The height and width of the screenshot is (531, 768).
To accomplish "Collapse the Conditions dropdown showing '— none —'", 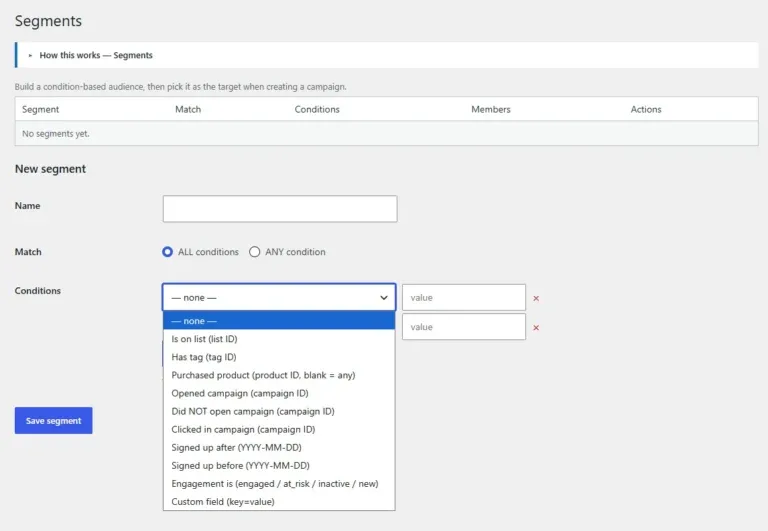I will 279,297.
